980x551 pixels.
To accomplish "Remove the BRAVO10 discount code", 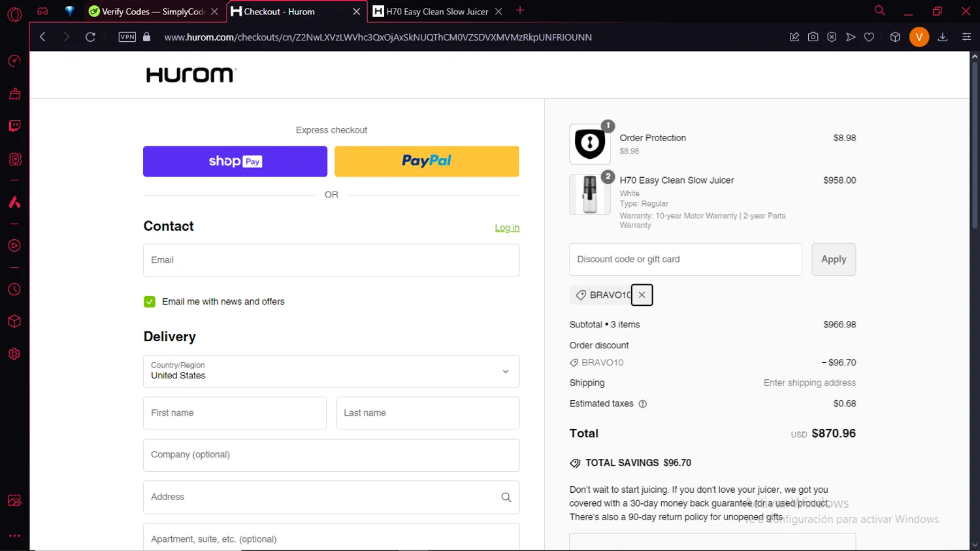I will coord(642,295).
